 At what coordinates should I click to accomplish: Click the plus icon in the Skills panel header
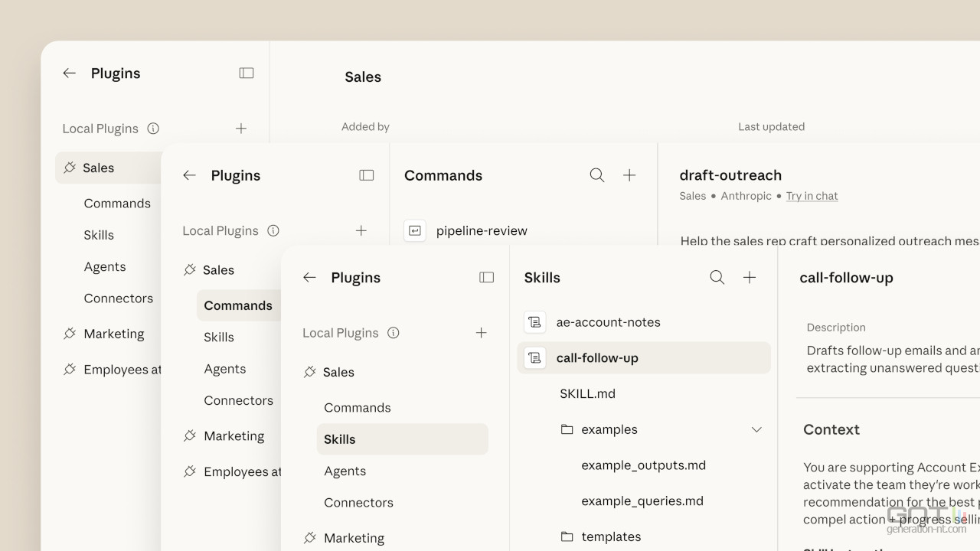pos(750,277)
